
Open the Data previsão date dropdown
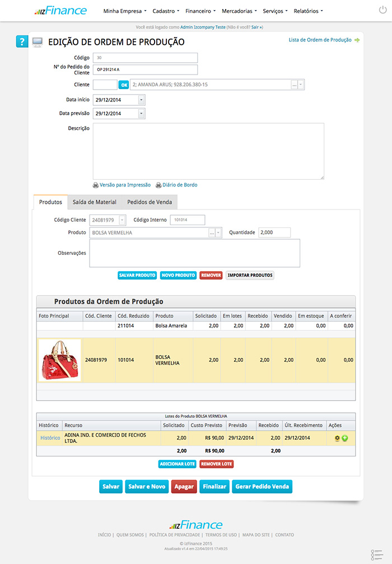[141, 113]
